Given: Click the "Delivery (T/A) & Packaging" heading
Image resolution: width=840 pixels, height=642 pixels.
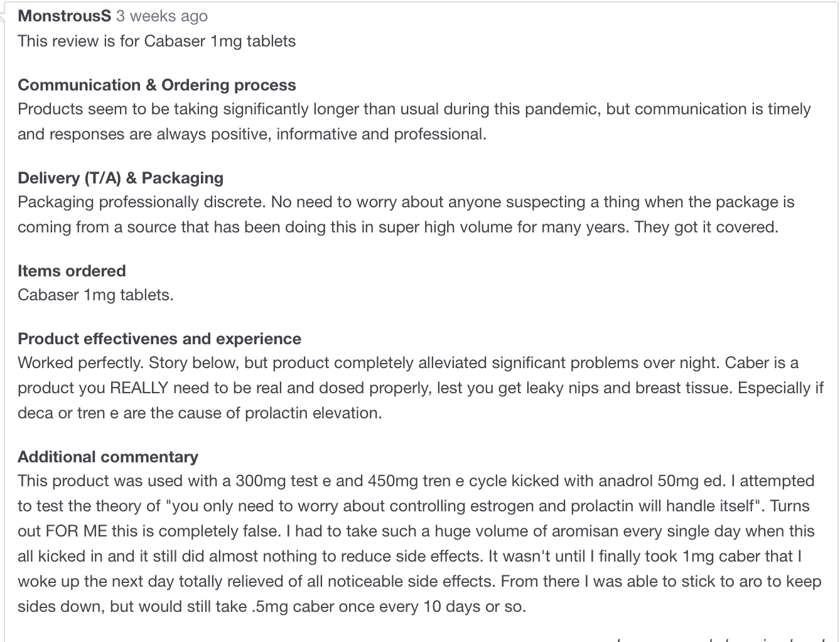Looking at the screenshot, I should pos(120,178).
